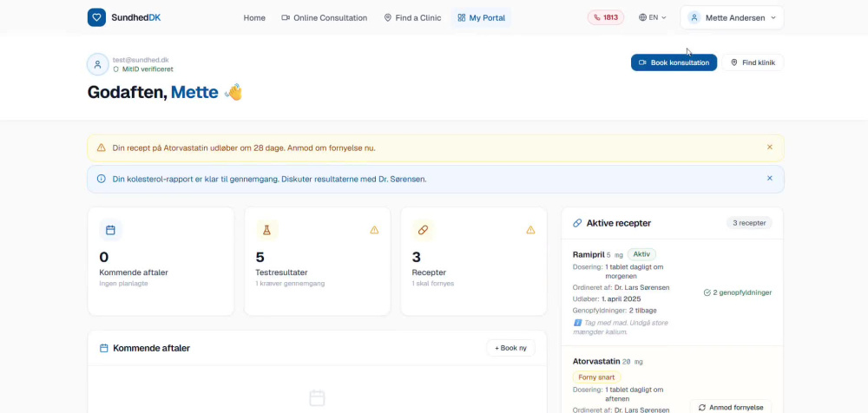Image resolution: width=868 pixels, height=413 pixels.
Task: Close the kolesterol-rapport info banner
Action: (x=769, y=178)
